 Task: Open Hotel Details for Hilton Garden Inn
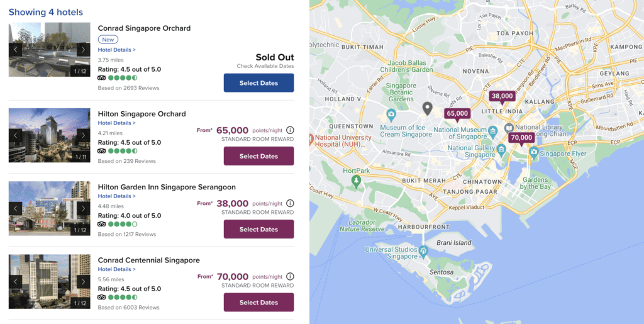pos(116,196)
